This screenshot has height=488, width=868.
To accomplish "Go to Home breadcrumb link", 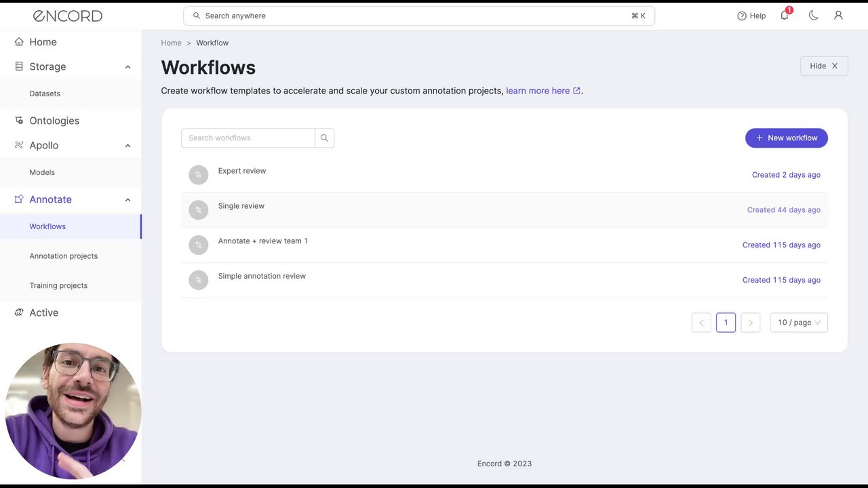I will click(171, 43).
